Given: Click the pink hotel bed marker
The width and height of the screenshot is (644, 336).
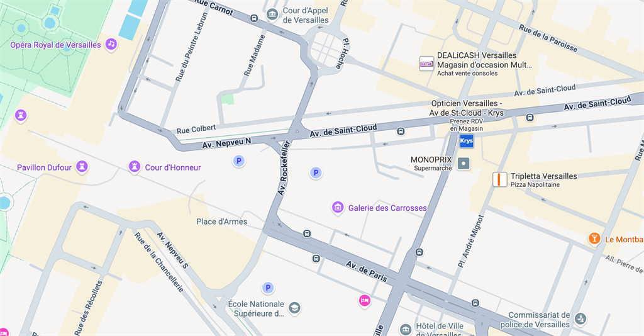Looking at the screenshot, I should [364, 301].
